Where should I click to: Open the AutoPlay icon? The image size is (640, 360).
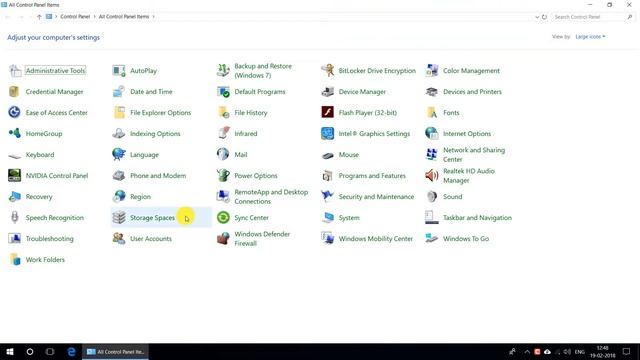(x=119, y=71)
